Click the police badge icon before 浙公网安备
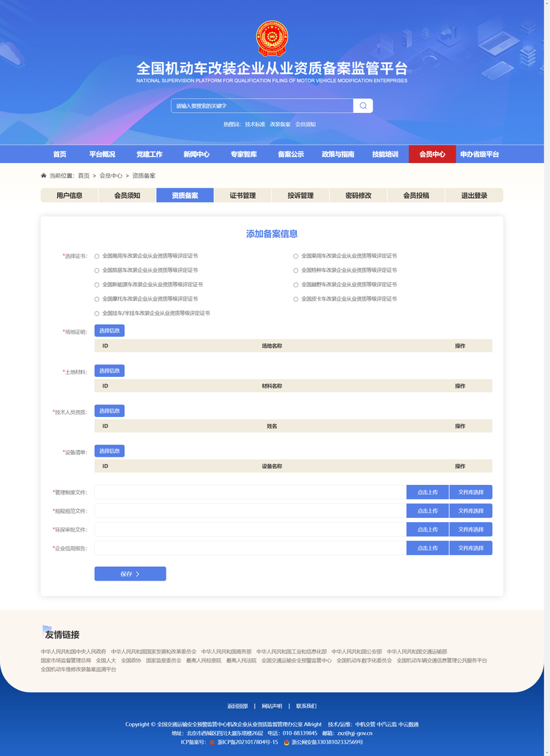The image size is (550, 756). coord(287,742)
